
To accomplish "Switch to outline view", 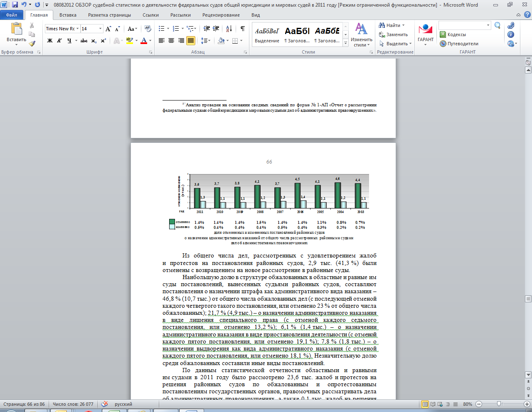I will tap(448, 404).
